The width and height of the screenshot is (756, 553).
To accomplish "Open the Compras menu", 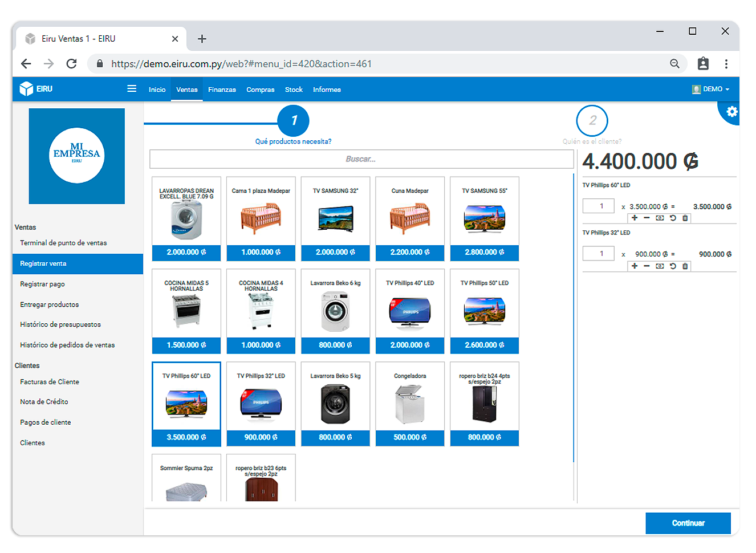I will click(x=261, y=90).
